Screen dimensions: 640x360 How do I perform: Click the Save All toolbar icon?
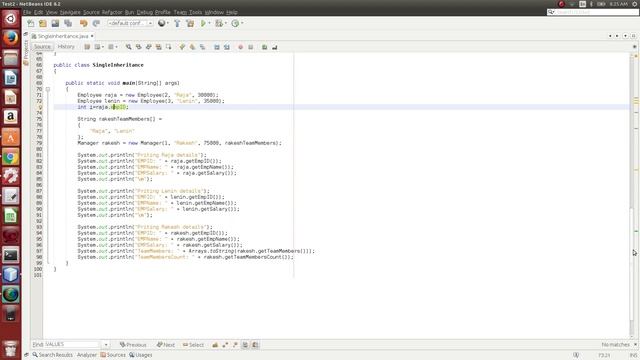point(68,23)
